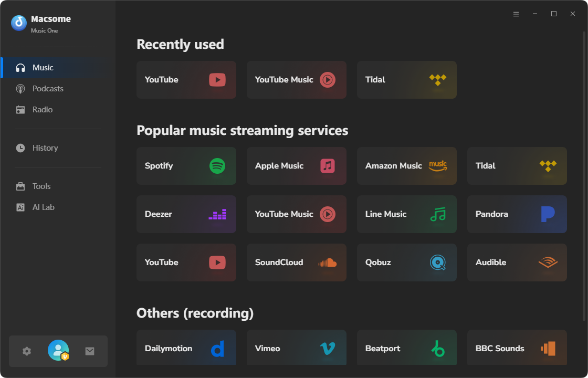This screenshot has height=378, width=588.
Task: Choose the Spotify service card
Action: pyautogui.click(x=186, y=166)
